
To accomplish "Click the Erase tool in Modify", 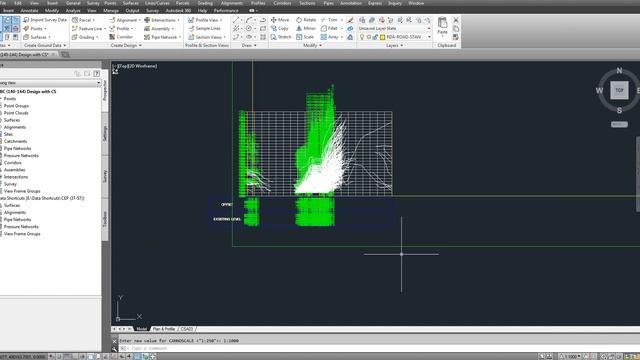I will (350, 20).
